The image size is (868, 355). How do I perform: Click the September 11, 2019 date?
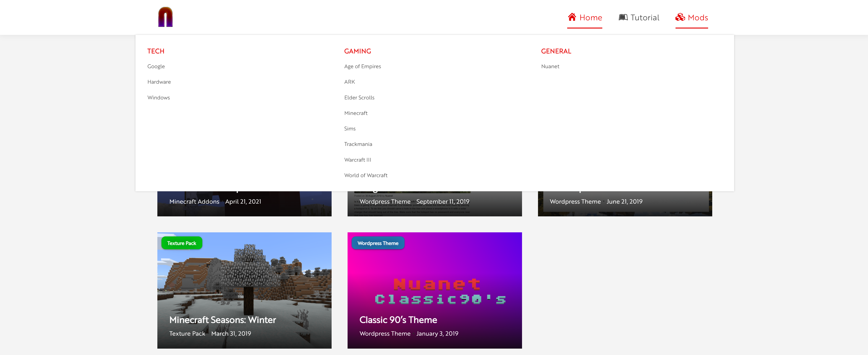coord(442,202)
